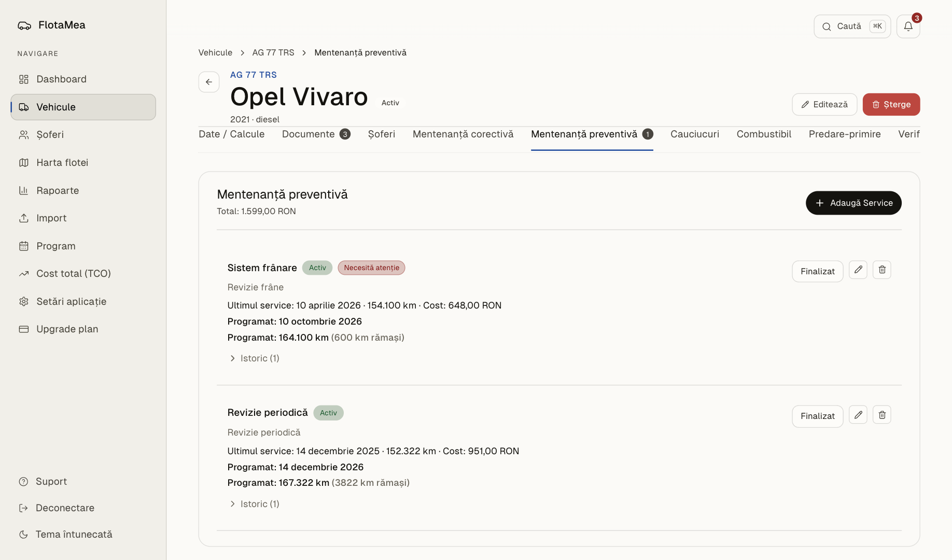Edit the Sistem frânare entry using pencil icon
Screen dimensions: 952x560
pos(858,270)
